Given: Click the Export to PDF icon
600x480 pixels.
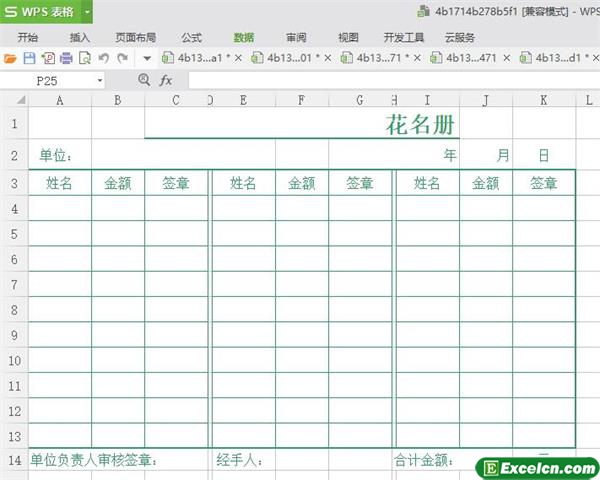Looking at the screenshot, I should point(47,58).
